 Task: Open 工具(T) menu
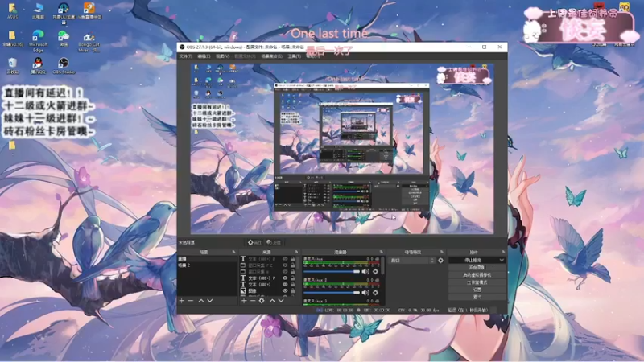tap(294, 56)
